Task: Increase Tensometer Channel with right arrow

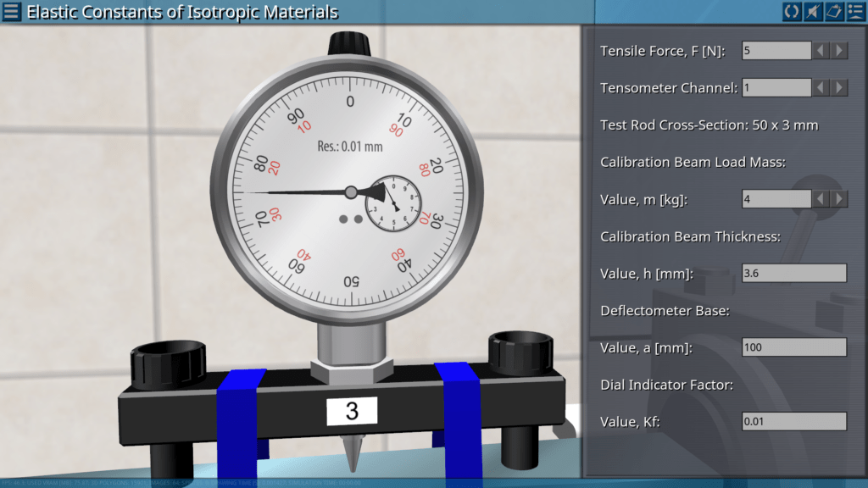Action: [839, 88]
